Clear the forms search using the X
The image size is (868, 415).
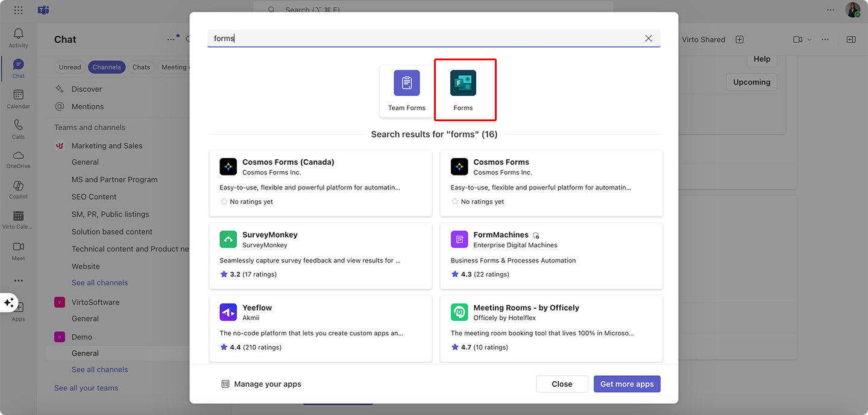coord(649,38)
